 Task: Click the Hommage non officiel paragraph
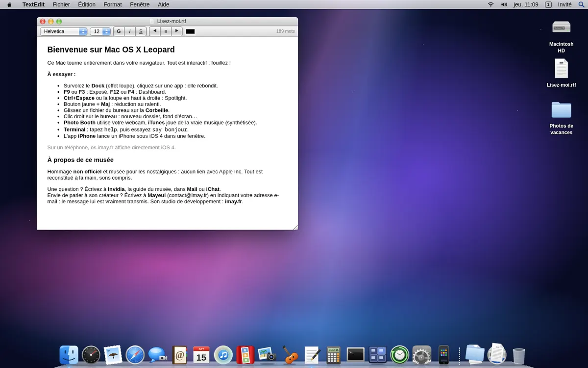pyautogui.click(x=155, y=175)
